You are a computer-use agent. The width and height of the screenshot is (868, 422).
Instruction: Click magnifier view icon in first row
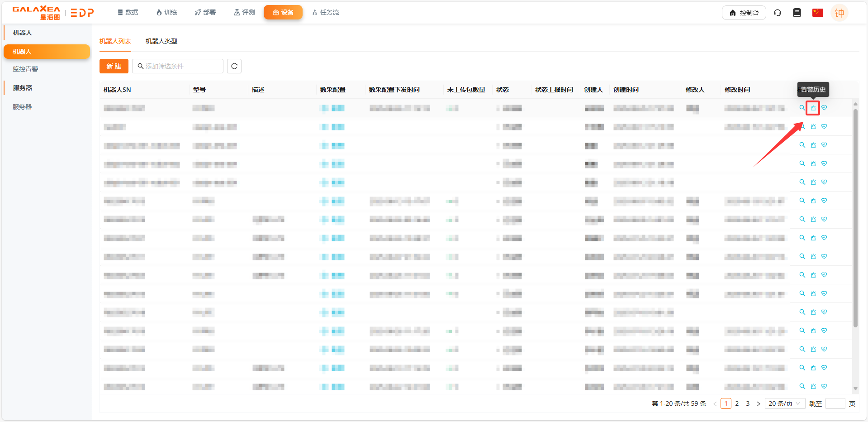802,108
